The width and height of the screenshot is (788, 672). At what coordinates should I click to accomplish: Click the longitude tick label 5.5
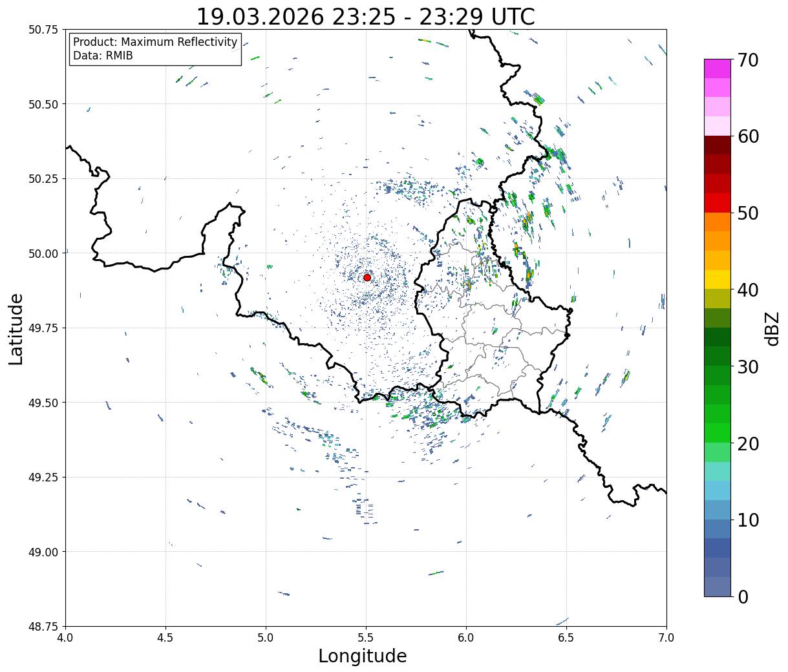[366, 638]
